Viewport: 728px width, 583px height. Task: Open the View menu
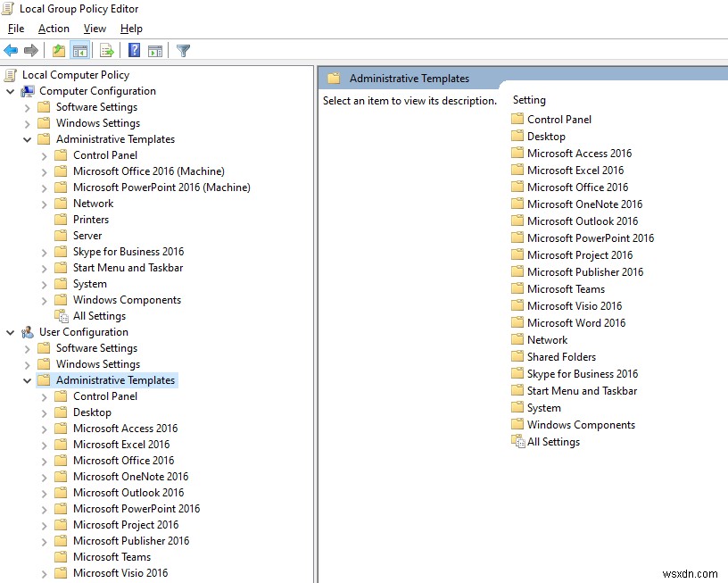tap(95, 29)
